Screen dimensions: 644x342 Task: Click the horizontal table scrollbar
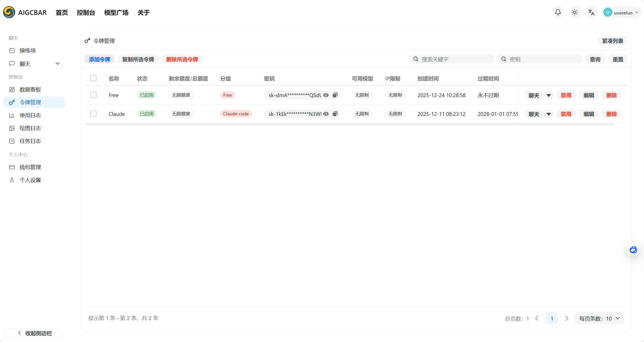(x=349, y=124)
